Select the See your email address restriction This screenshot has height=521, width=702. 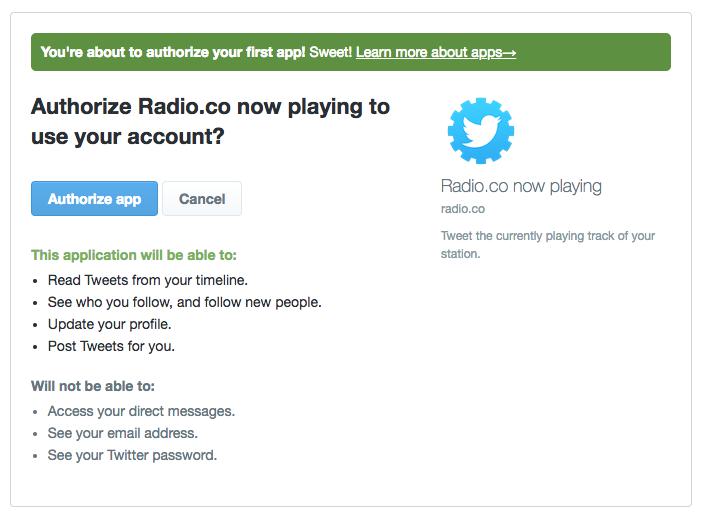pos(122,433)
